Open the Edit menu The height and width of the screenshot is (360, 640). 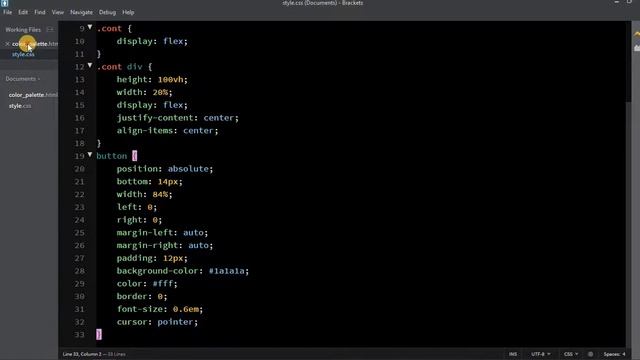click(x=23, y=12)
